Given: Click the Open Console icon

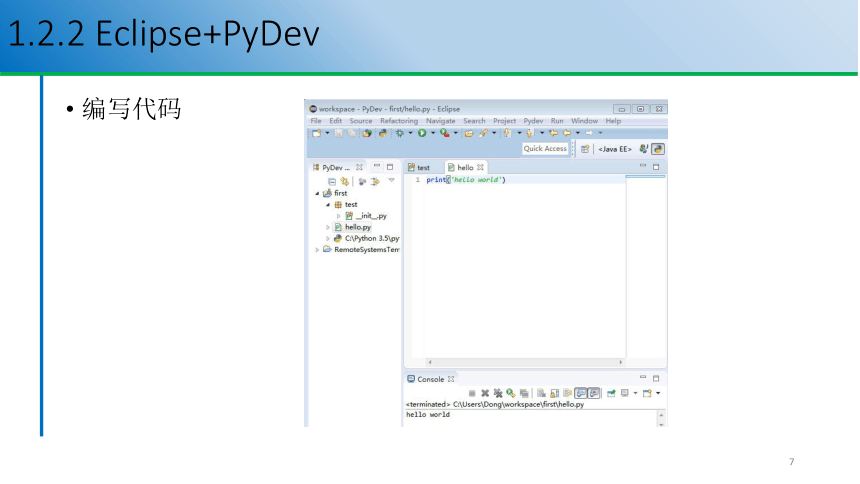Looking at the screenshot, I should tap(647, 393).
